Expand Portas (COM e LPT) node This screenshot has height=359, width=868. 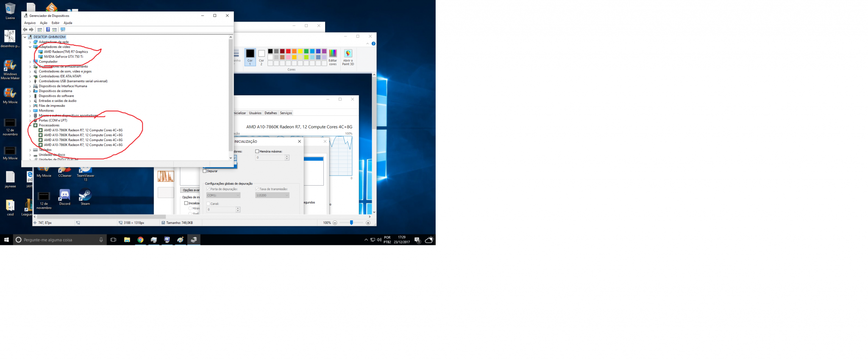[x=30, y=120]
